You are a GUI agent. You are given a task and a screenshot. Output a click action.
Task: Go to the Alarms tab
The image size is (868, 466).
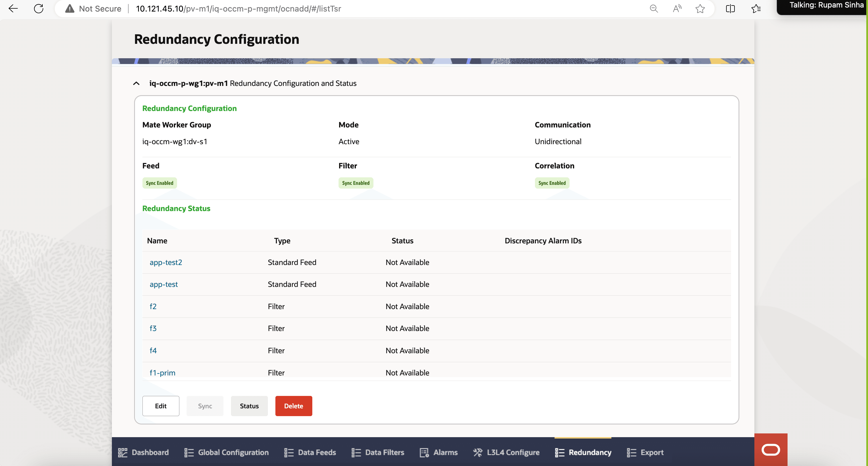click(439, 452)
